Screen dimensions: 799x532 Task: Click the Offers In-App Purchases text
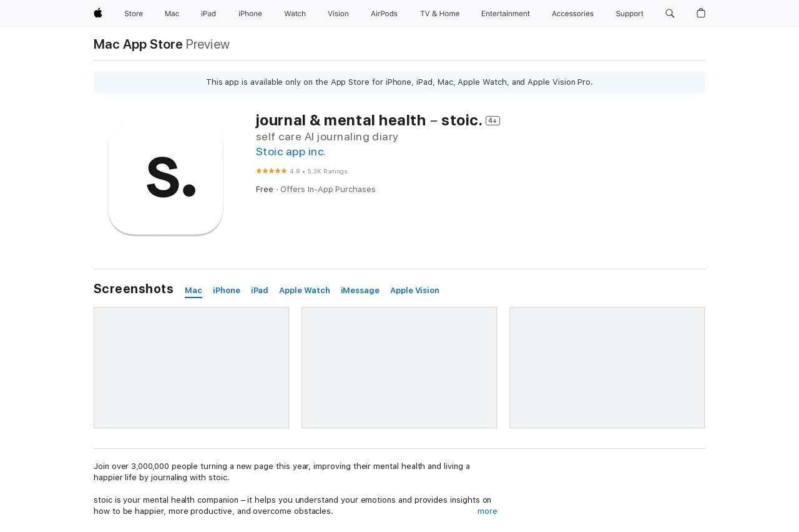tap(328, 190)
